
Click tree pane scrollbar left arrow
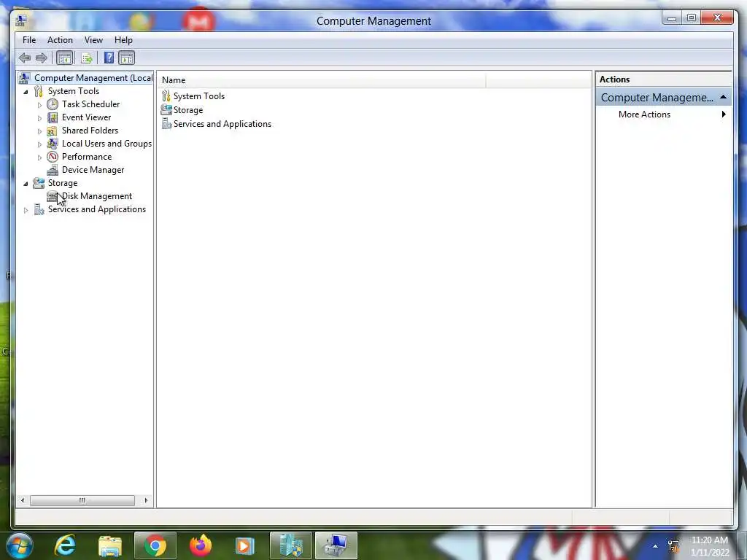coord(23,500)
